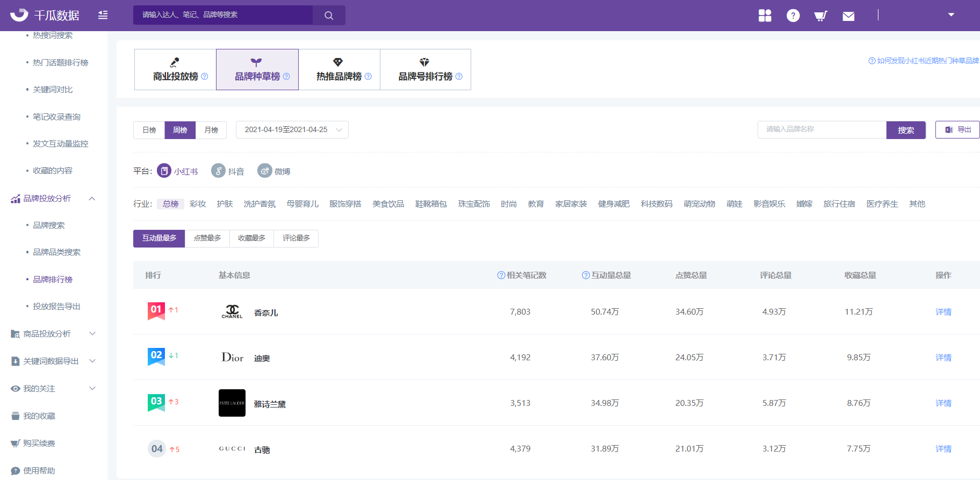Click the 购买续费 cart icon in sidebar
The width and height of the screenshot is (980, 480).
[x=16, y=443]
